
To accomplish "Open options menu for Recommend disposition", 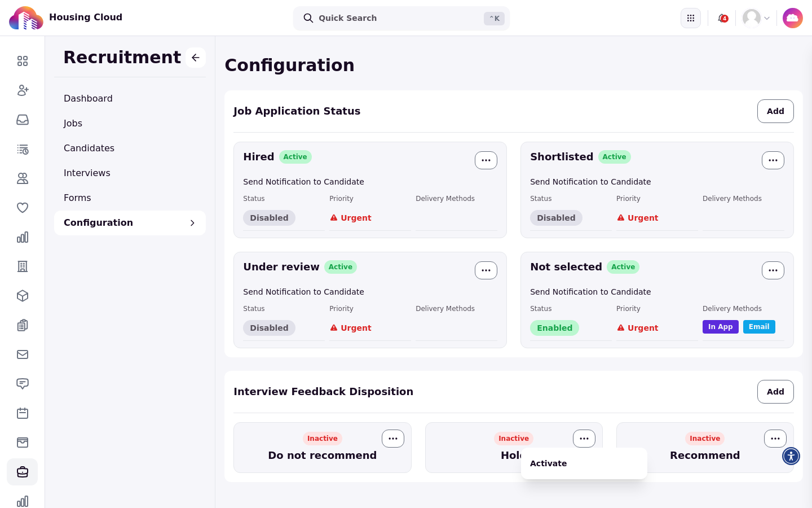I will (x=775, y=439).
